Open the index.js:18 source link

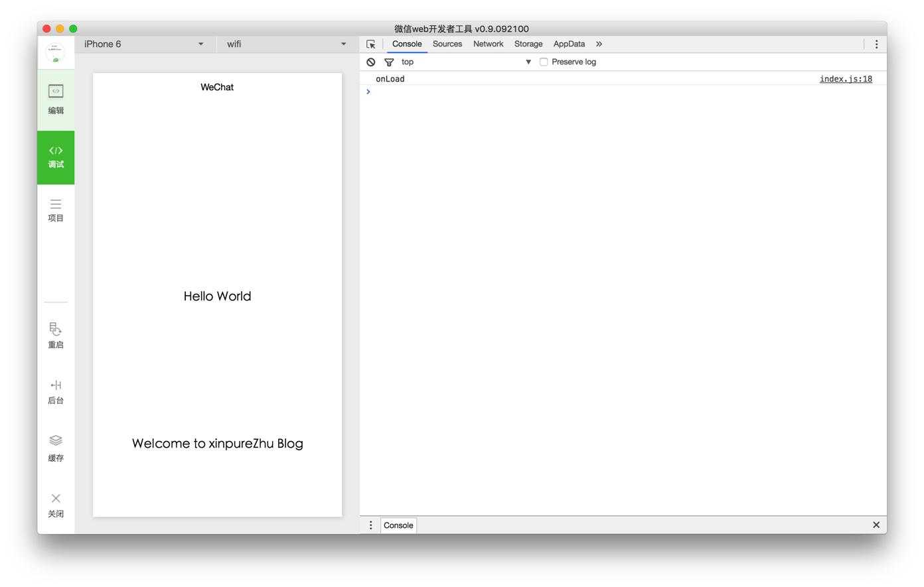tap(846, 79)
